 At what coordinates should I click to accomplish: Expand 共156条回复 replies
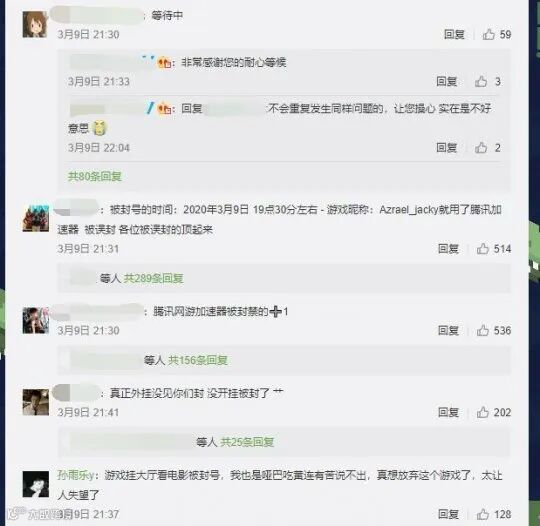tap(198, 360)
